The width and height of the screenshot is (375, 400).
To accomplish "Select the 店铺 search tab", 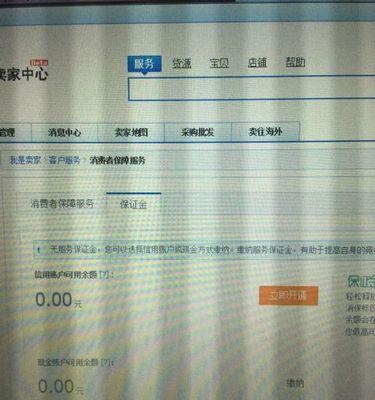I will tap(257, 62).
